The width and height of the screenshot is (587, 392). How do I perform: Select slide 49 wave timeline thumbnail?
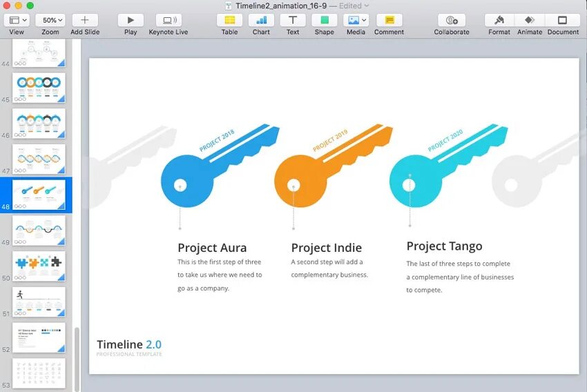click(x=39, y=231)
